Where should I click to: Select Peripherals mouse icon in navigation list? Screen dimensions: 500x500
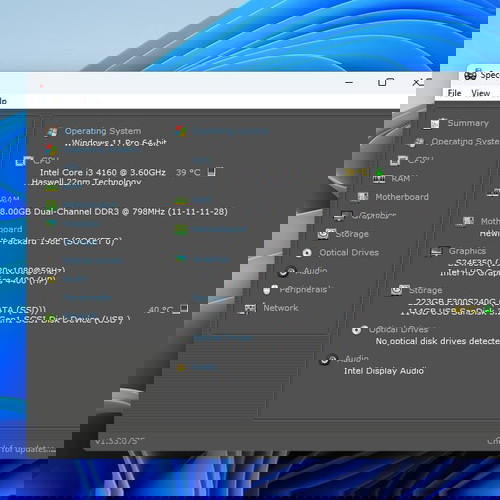(x=270, y=290)
